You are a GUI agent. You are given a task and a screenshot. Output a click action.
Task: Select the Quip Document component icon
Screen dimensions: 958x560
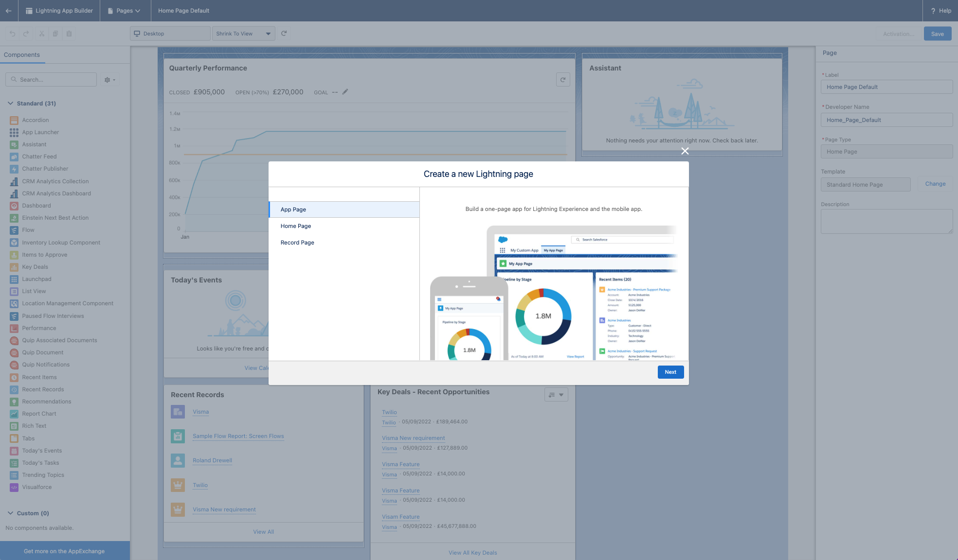[x=14, y=352]
